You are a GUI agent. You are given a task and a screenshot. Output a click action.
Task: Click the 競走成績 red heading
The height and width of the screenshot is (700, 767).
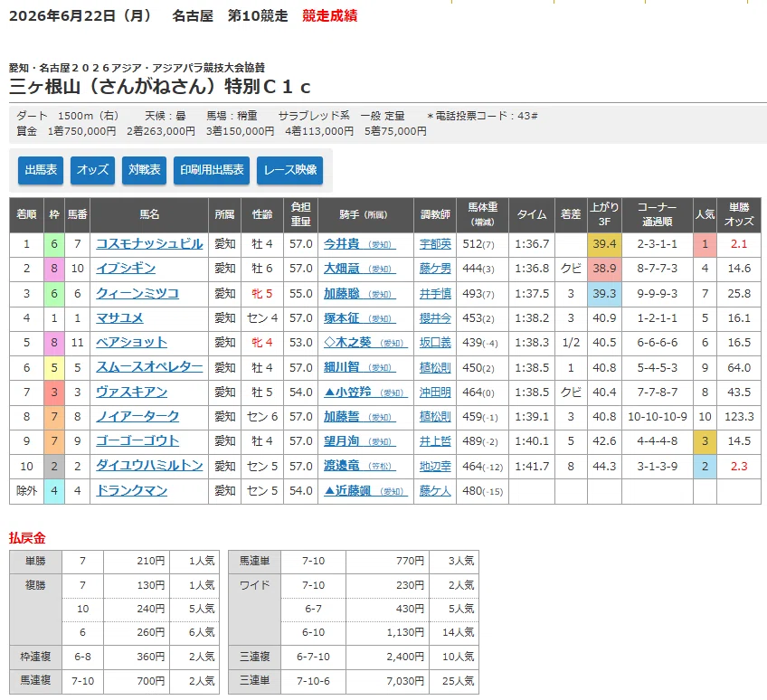click(330, 15)
